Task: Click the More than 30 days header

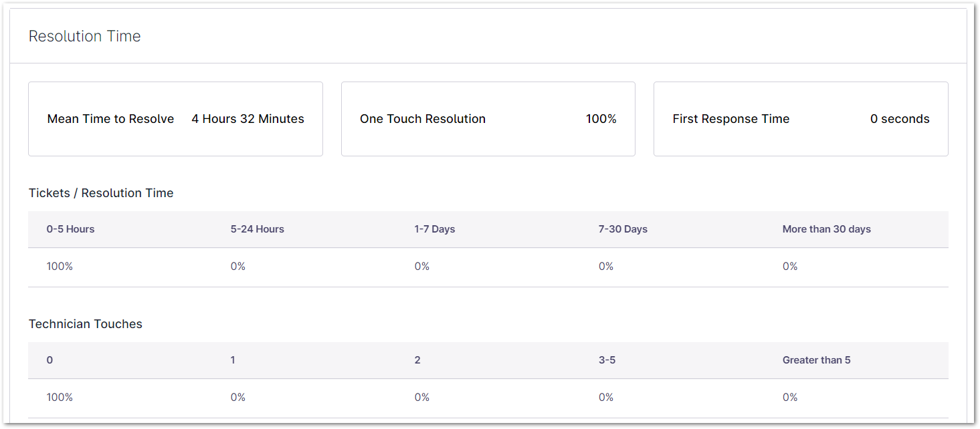Action: point(826,229)
